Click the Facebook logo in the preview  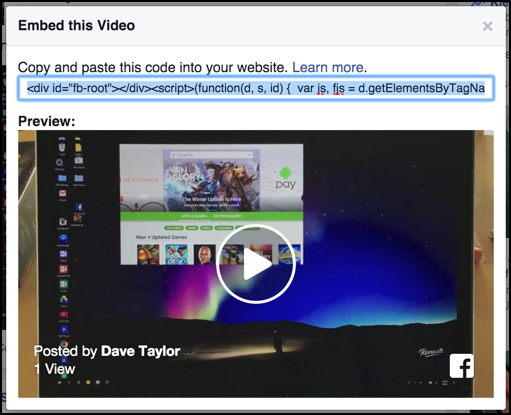click(x=462, y=366)
